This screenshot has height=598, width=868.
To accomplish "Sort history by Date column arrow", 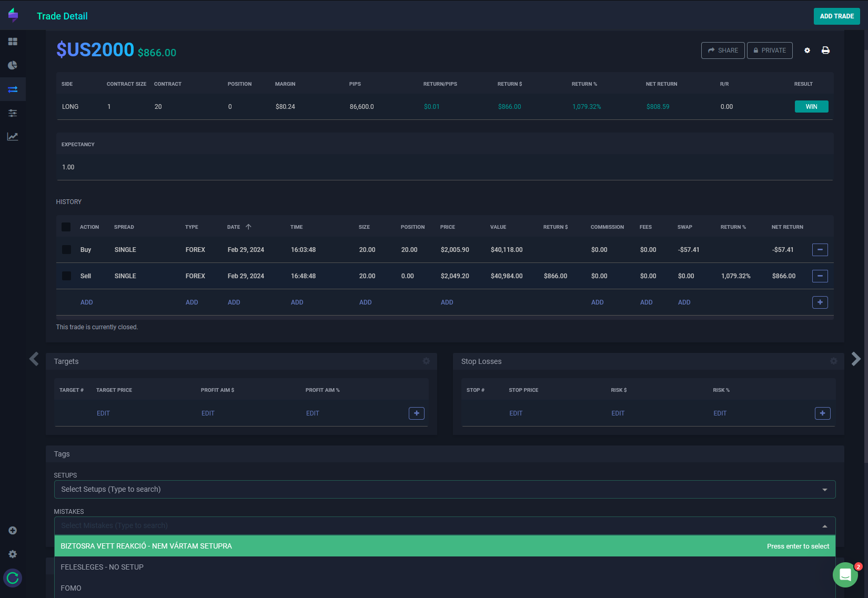I will (x=248, y=227).
